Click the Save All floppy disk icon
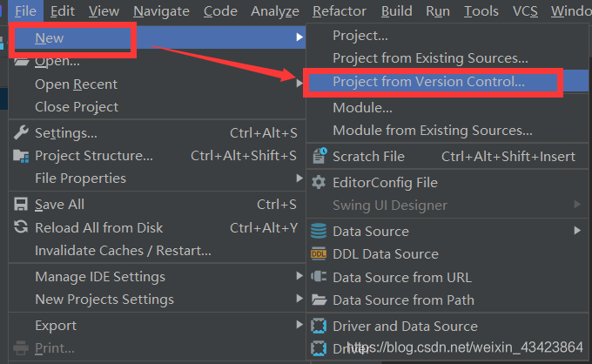 click(x=20, y=205)
